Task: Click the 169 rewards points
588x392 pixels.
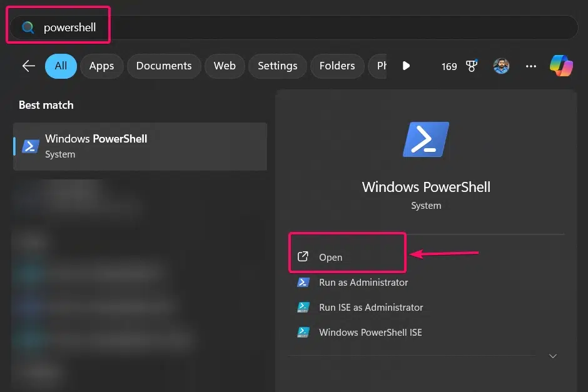Action: [x=449, y=67]
